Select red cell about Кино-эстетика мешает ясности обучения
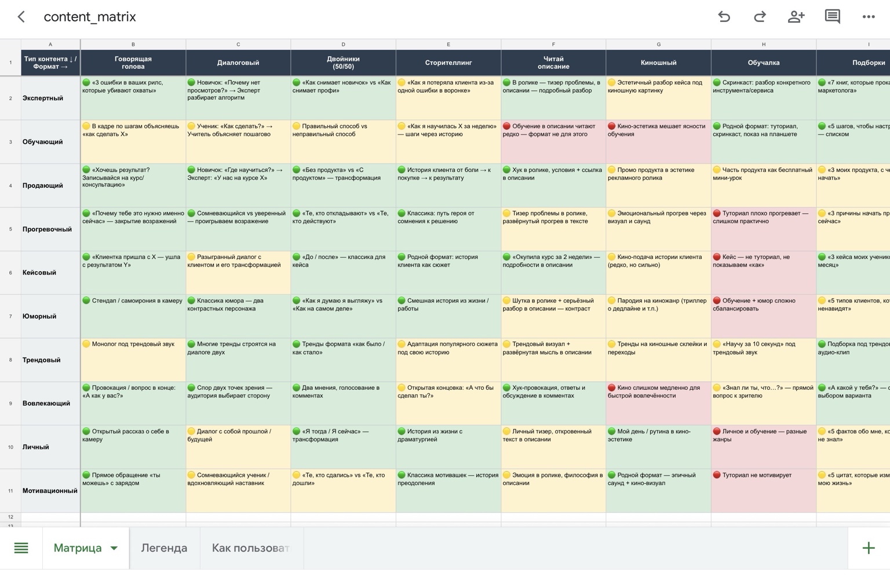This screenshot has height=588, width=890. 658,142
